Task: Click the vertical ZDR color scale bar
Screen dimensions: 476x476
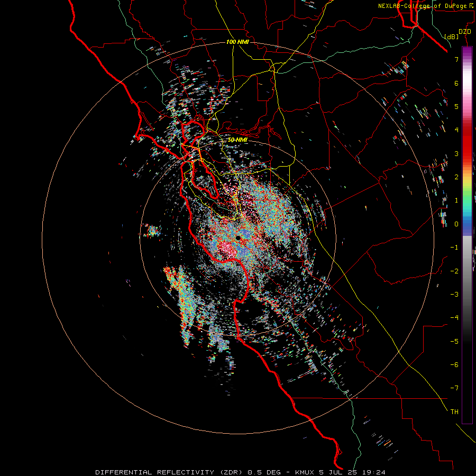Action: [x=467, y=235]
